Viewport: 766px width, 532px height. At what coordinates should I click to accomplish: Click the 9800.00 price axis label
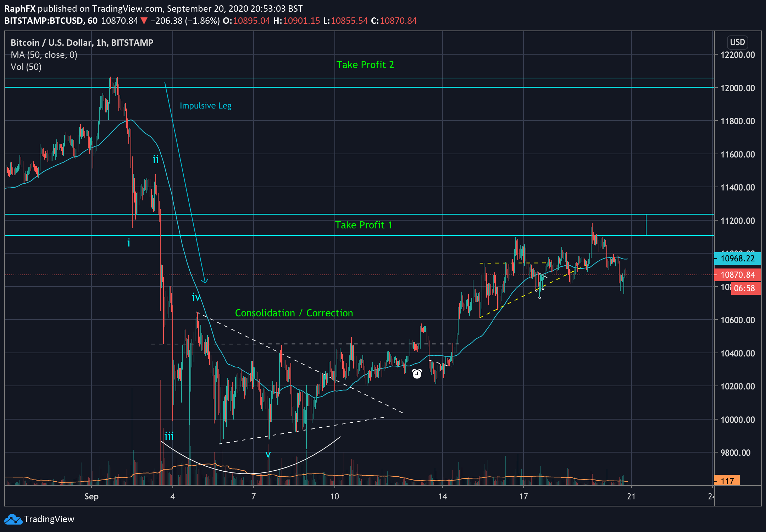[x=736, y=453]
